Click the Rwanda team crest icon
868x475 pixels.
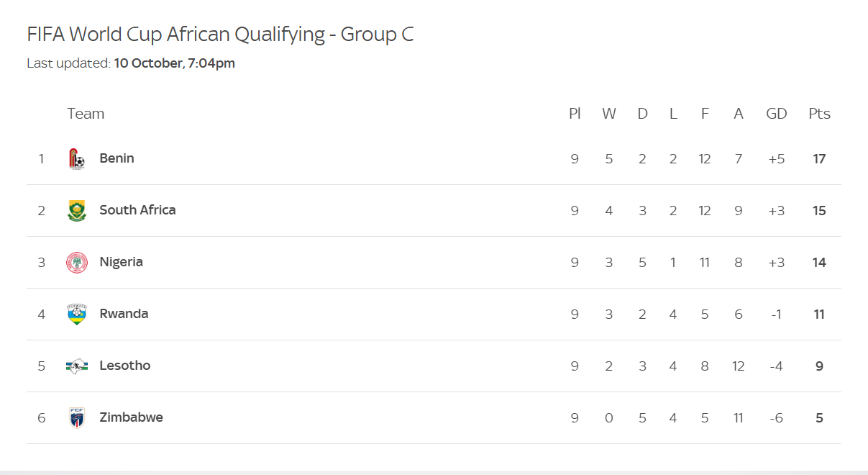pyautogui.click(x=76, y=314)
